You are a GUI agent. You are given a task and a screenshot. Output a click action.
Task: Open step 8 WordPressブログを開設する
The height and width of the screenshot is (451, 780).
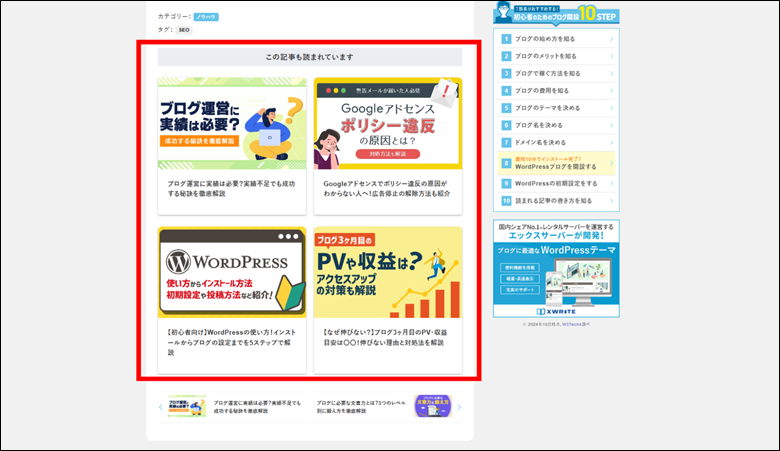[556, 163]
